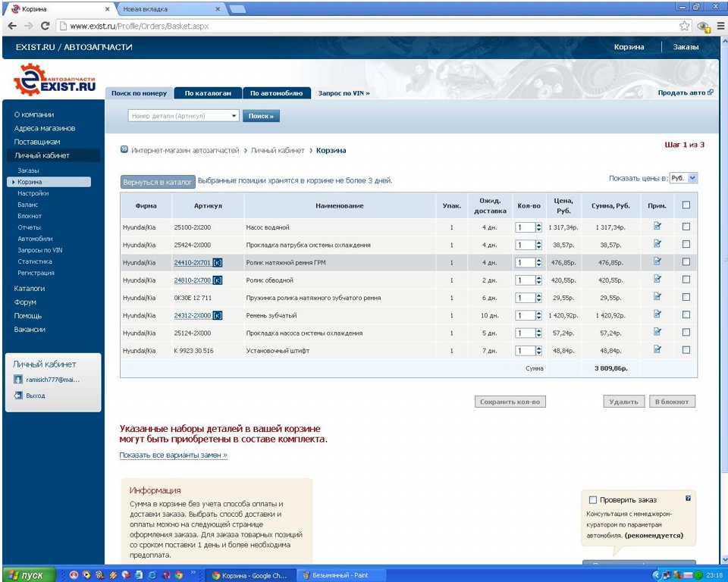This screenshot has width=728, height=582.
Task: Open note icon for 25124-2X000 row
Action: 657,332
